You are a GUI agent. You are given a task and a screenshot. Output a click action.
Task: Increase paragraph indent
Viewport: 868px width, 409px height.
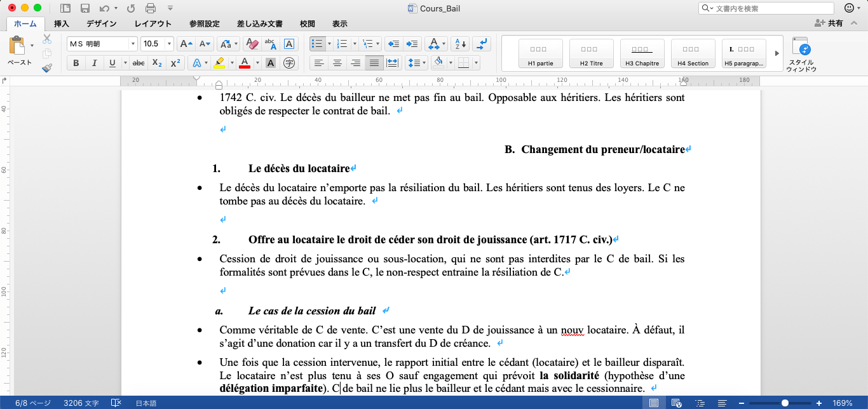click(412, 44)
